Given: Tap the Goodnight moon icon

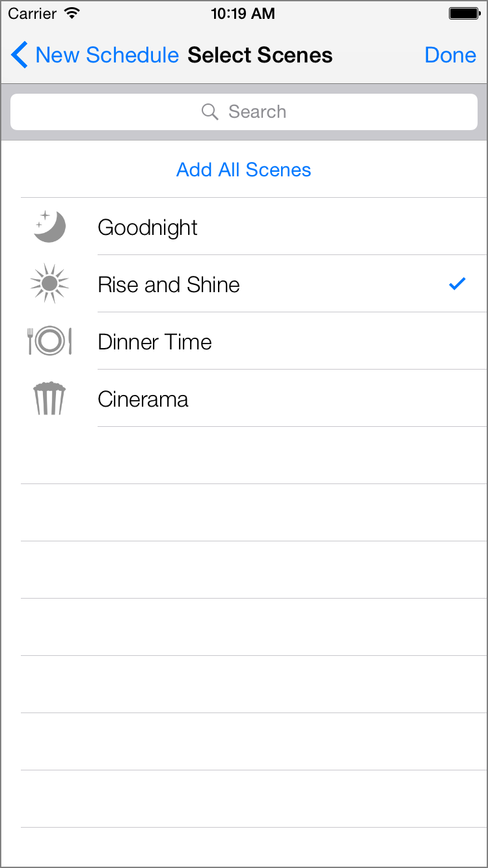Looking at the screenshot, I should (x=50, y=226).
